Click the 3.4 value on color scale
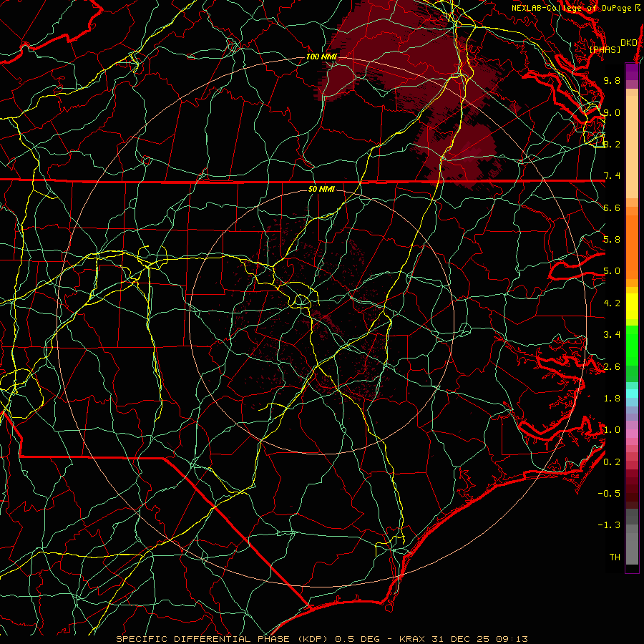Viewport: 644px width, 644px height. 612,335
